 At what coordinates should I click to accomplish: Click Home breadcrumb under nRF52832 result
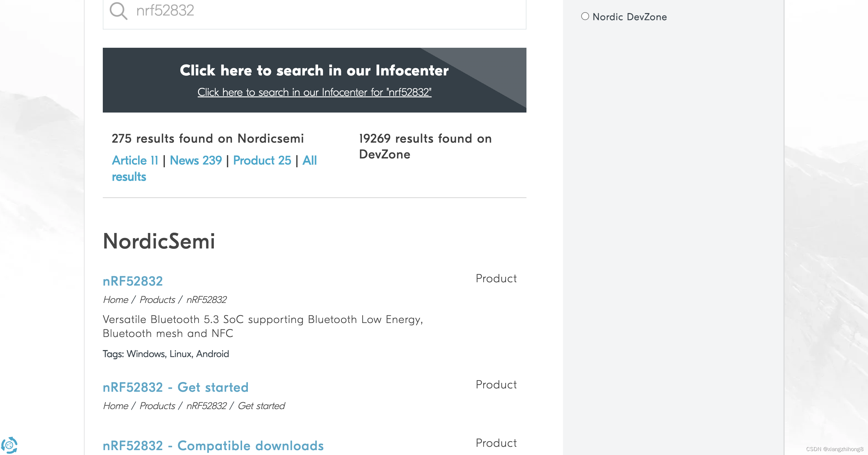tap(116, 300)
